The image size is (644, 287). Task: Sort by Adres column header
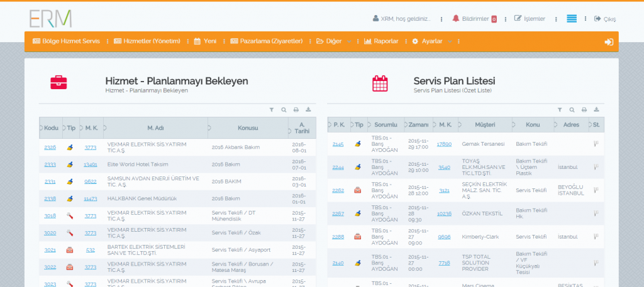(571, 124)
